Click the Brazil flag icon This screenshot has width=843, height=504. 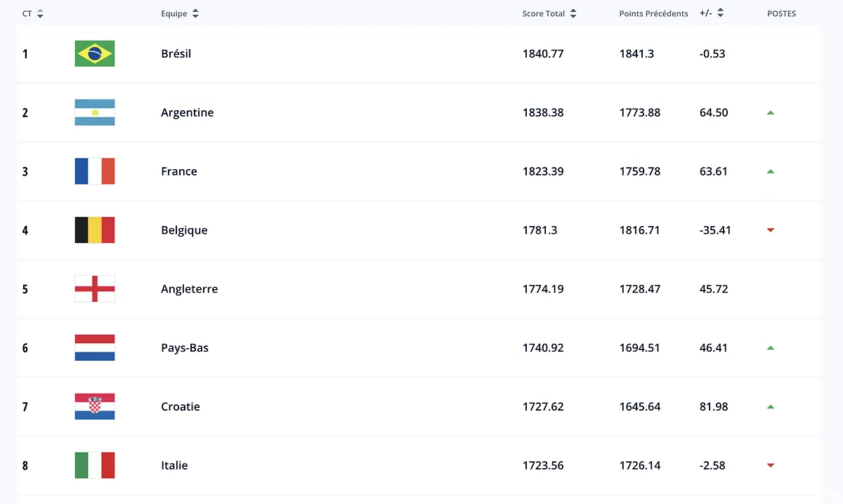[x=94, y=53]
